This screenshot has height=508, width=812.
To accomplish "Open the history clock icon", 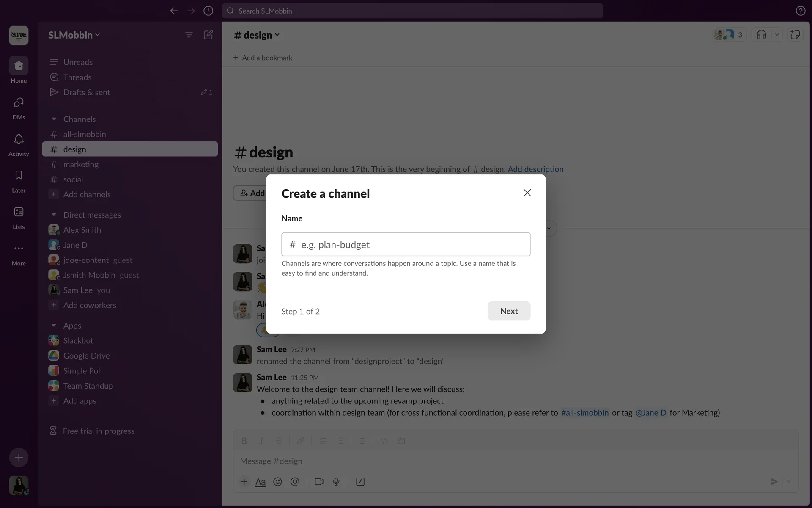I will coord(208,11).
